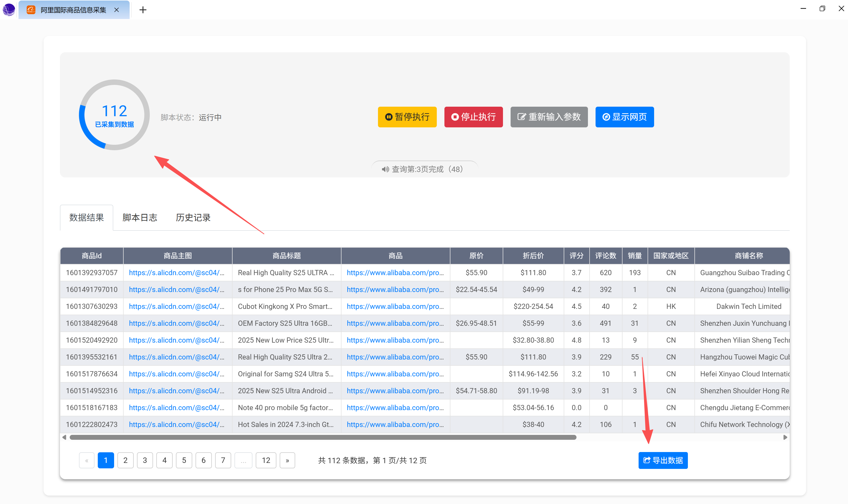Open image link for product 1601491797010

click(177, 289)
